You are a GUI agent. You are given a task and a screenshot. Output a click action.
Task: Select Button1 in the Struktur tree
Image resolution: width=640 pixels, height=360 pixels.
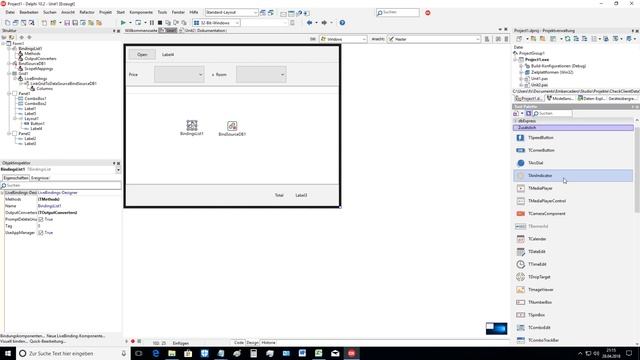click(38, 123)
